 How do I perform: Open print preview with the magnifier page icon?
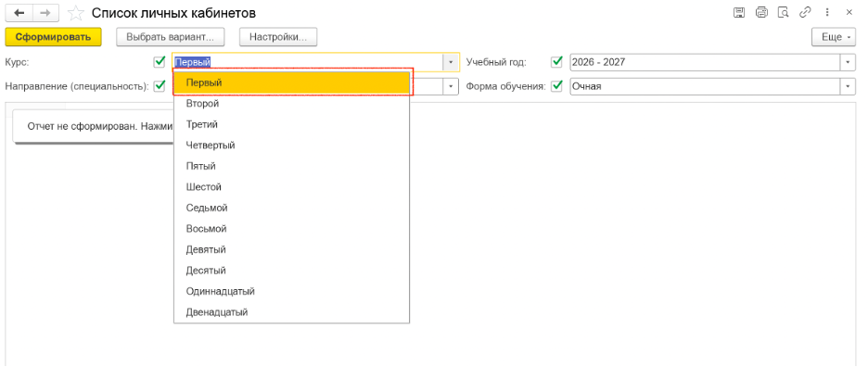tap(783, 13)
